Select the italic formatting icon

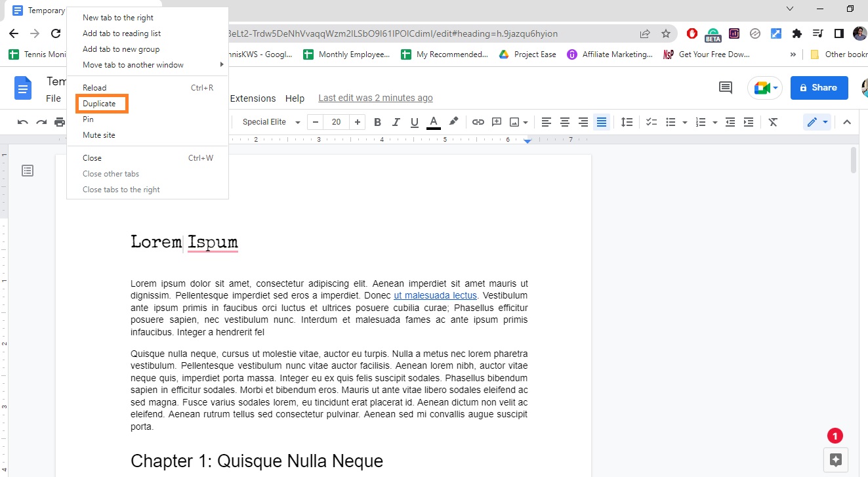click(x=396, y=121)
